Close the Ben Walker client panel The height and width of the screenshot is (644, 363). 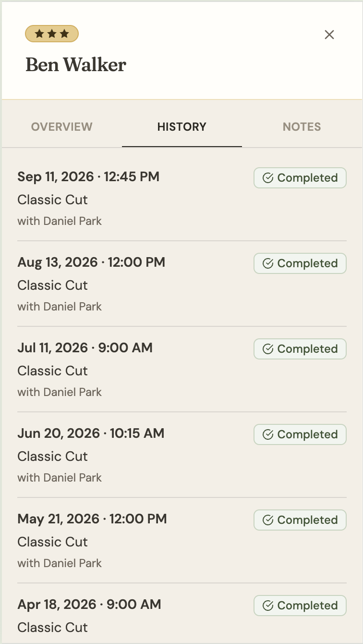click(x=329, y=35)
